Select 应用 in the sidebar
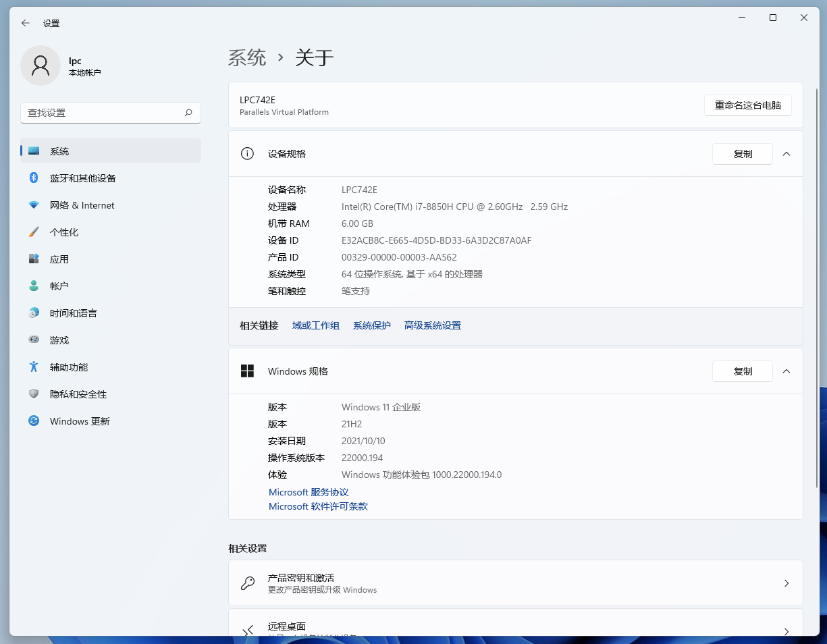Image resolution: width=827 pixels, height=644 pixels. click(x=111, y=259)
